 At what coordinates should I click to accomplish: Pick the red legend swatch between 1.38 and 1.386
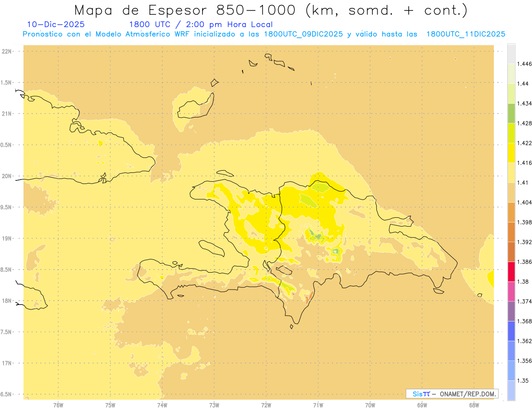coord(511,272)
